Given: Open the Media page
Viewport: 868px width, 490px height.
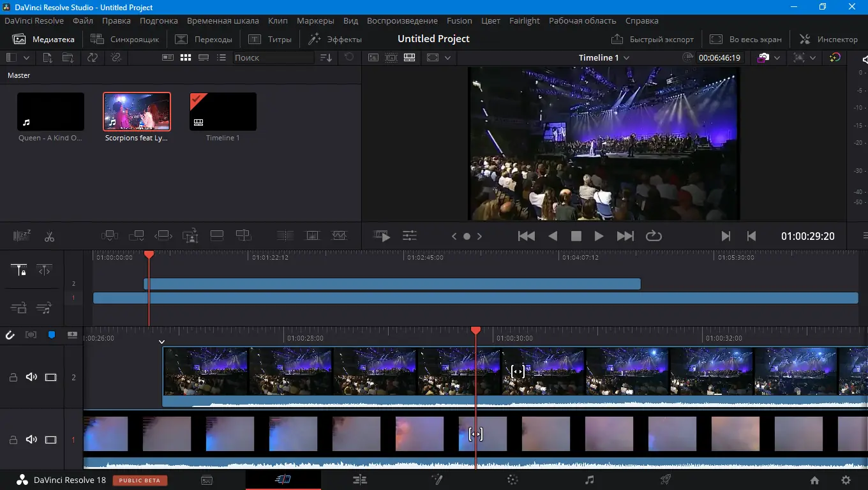Looking at the screenshot, I should click(207, 479).
